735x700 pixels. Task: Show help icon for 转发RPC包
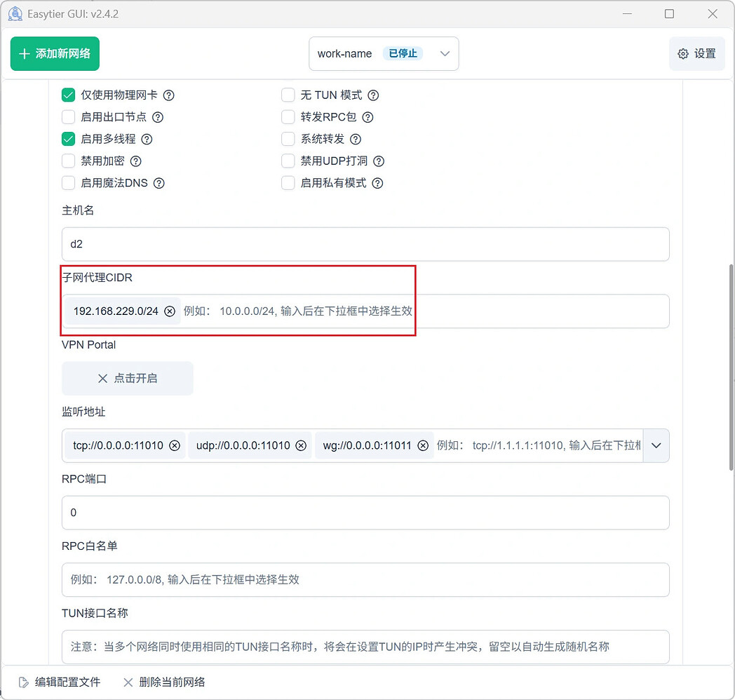click(368, 117)
